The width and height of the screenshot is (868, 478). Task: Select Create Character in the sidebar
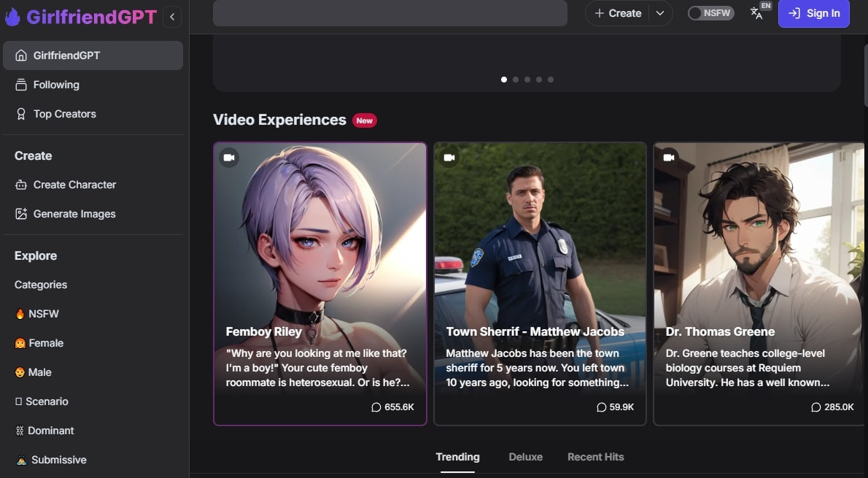[74, 185]
